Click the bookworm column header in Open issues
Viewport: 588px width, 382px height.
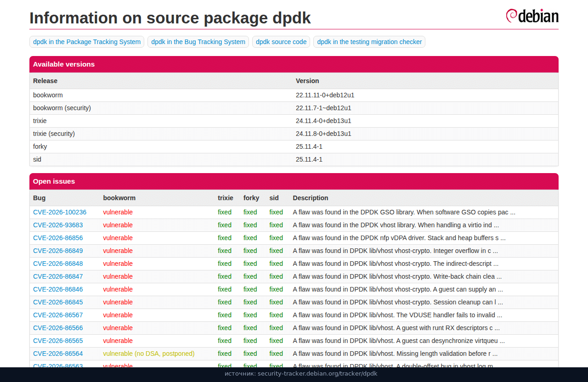[119, 198]
